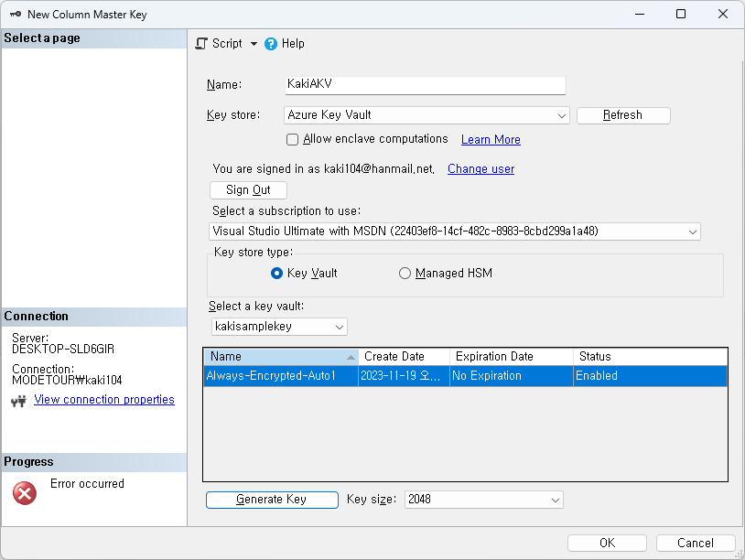The height and width of the screenshot is (560, 745).
Task: Click the Generate Key button
Action: (272, 500)
